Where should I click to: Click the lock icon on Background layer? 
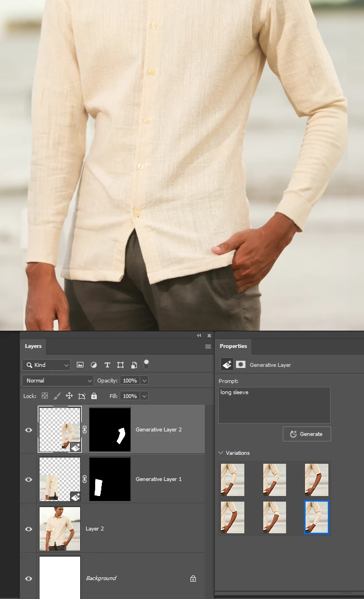tap(193, 578)
